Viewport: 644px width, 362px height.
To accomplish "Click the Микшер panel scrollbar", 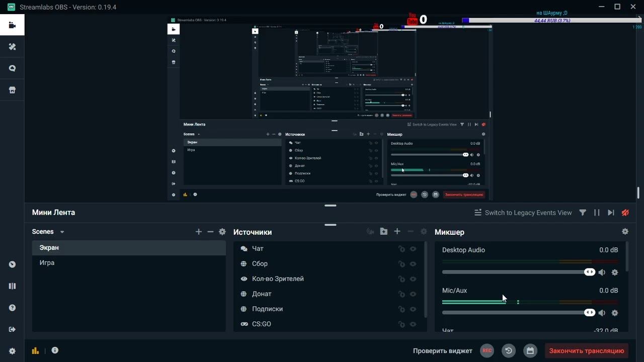I will click(627, 256).
